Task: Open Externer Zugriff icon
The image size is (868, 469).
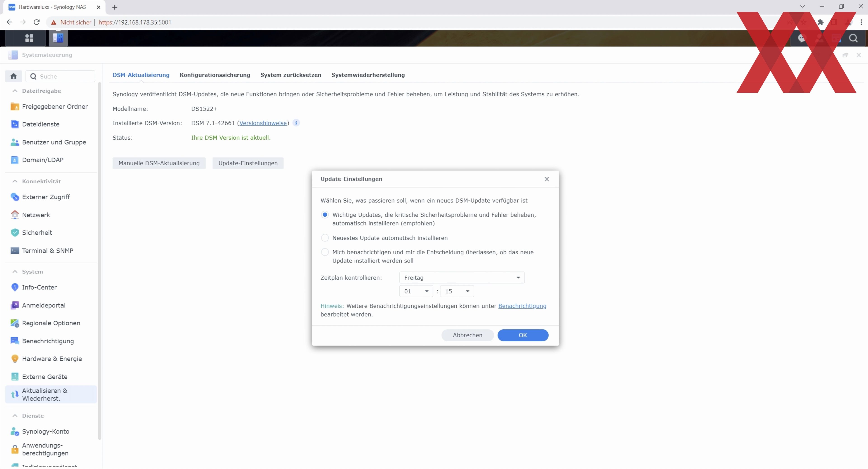Action: tap(14, 197)
